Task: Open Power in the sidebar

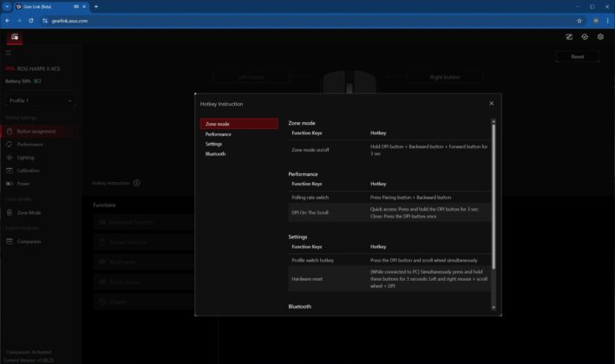Action: tap(23, 184)
